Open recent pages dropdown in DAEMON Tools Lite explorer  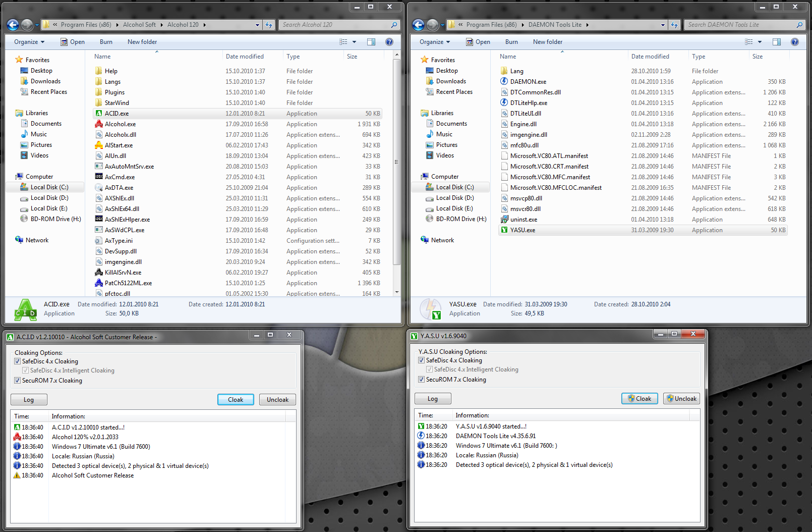pyautogui.click(x=442, y=25)
